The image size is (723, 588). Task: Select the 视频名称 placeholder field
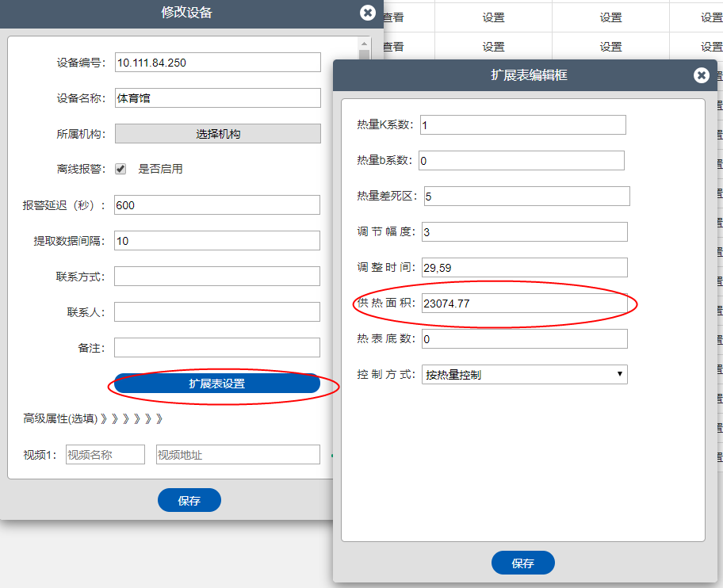pos(105,454)
